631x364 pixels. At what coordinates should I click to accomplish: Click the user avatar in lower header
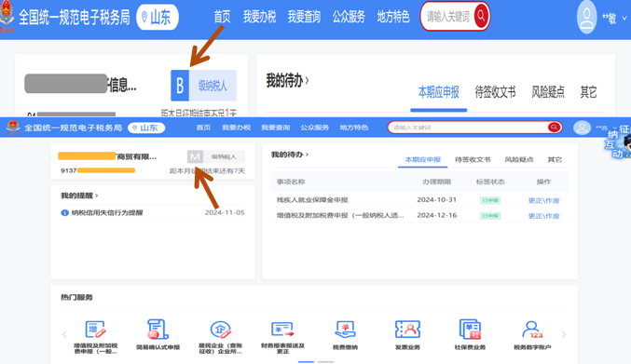pos(582,128)
